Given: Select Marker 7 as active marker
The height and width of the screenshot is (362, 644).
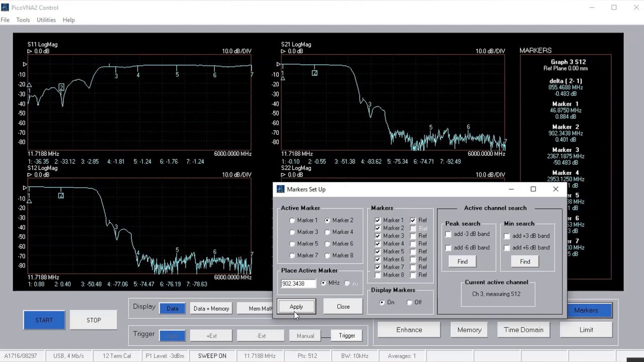Looking at the screenshot, I should [x=292, y=255].
